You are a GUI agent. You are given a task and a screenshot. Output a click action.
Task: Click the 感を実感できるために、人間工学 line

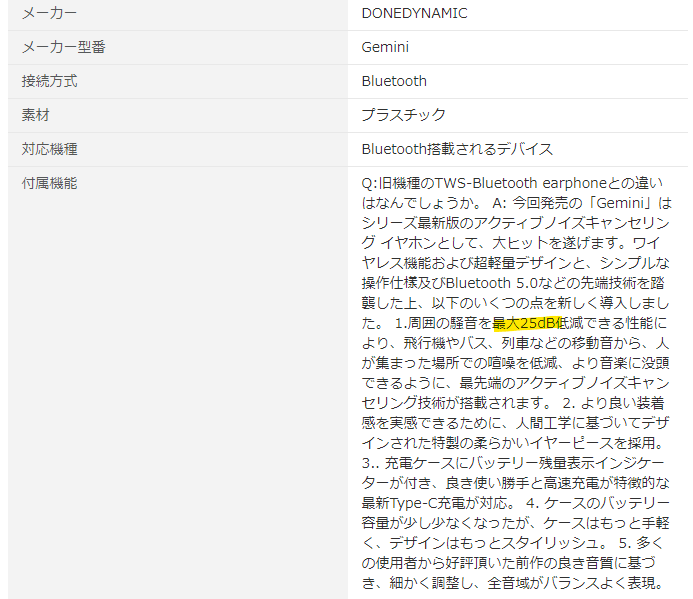[x=515, y=423]
